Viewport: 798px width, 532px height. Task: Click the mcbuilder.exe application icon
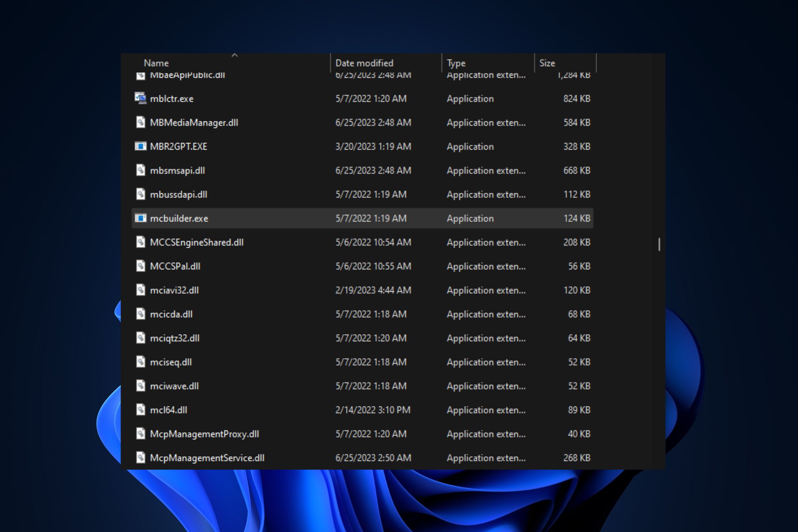coord(140,218)
